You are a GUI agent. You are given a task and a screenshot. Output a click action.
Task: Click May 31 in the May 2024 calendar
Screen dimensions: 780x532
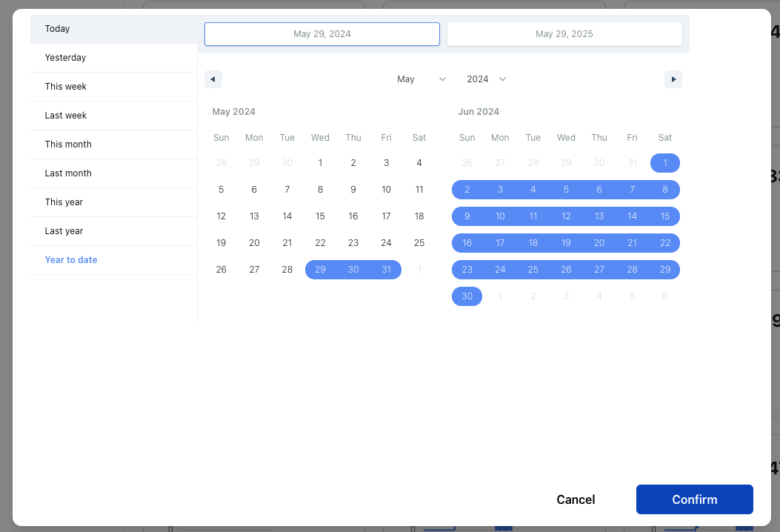click(x=386, y=270)
